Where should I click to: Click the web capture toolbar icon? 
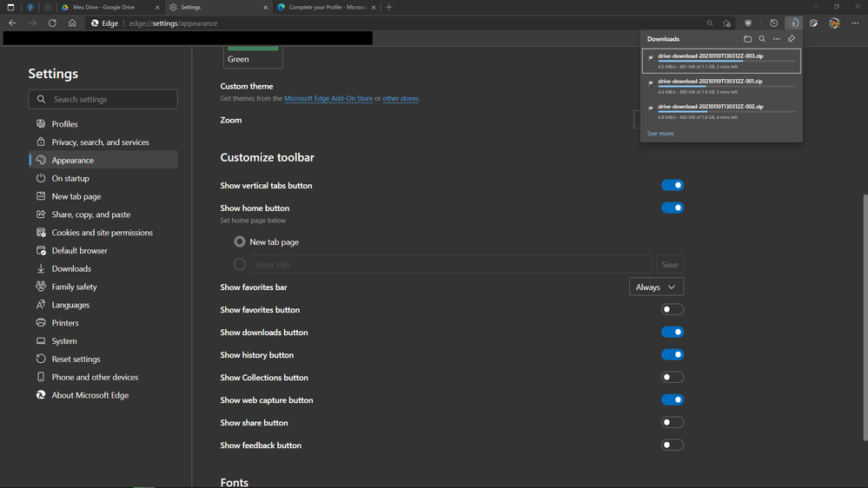click(814, 23)
